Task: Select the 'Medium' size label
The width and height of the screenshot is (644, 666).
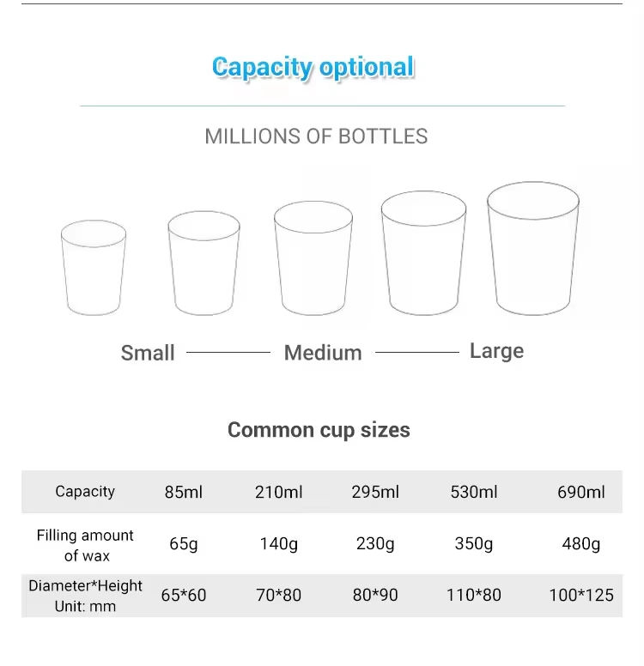Action: (x=323, y=353)
